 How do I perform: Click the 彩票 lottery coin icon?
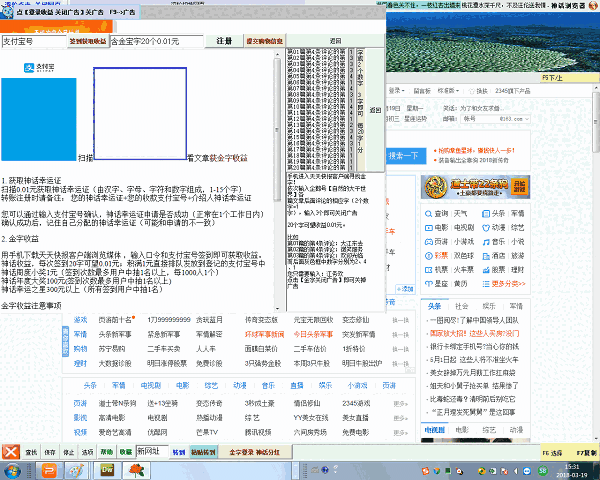coord(429,256)
